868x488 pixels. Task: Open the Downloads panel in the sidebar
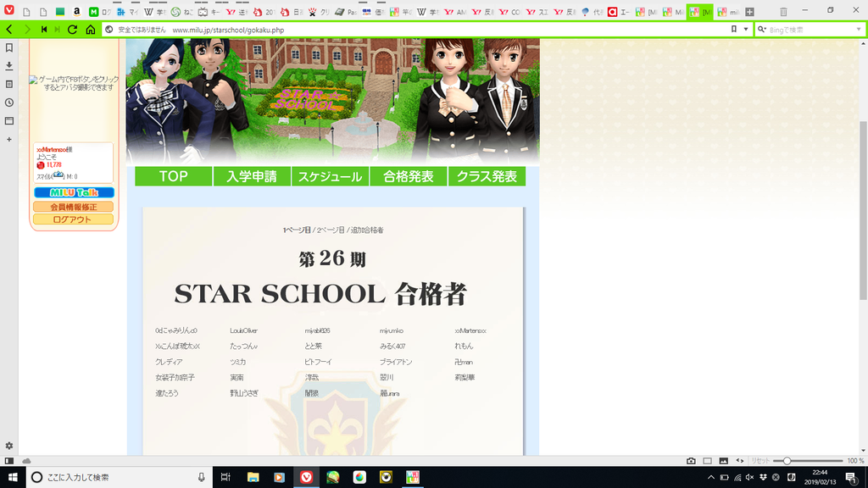click(x=8, y=66)
